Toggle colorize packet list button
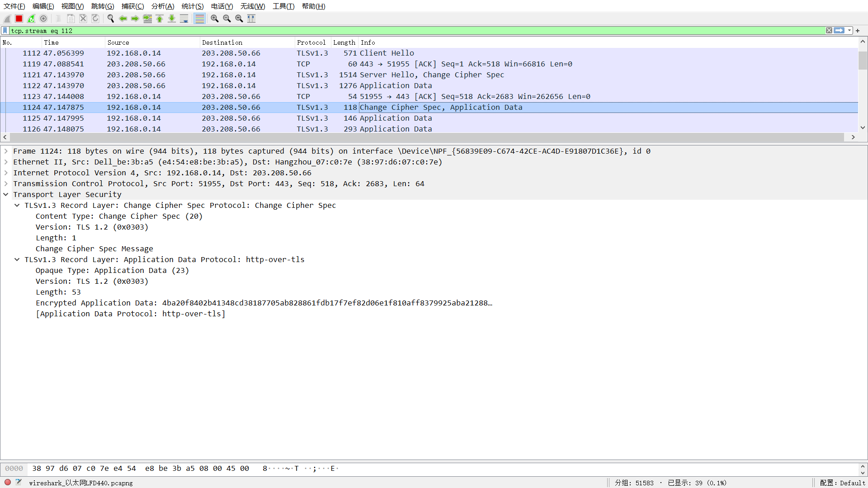Viewport: 868px width, 488px height. pyautogui.click(x=199, y=19)
